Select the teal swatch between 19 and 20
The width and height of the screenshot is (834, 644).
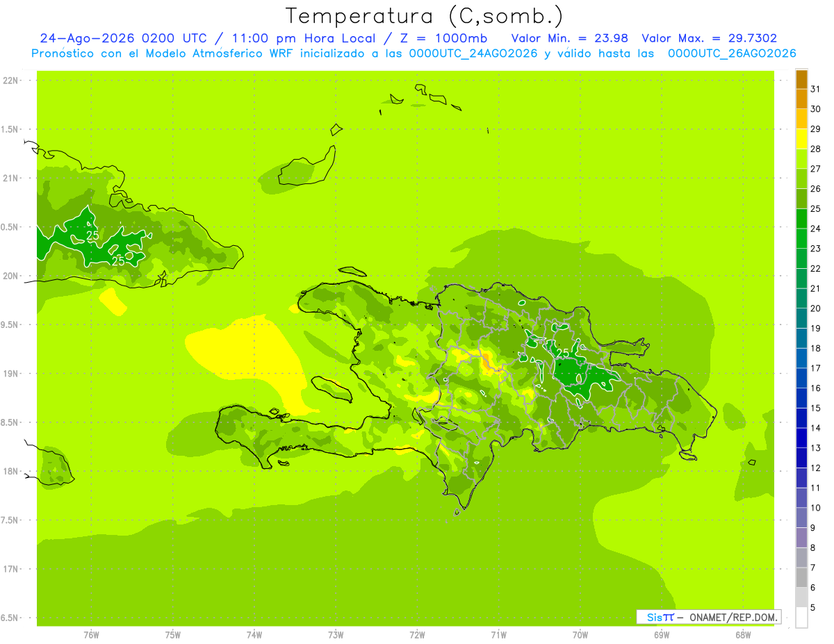click(801, 318)
